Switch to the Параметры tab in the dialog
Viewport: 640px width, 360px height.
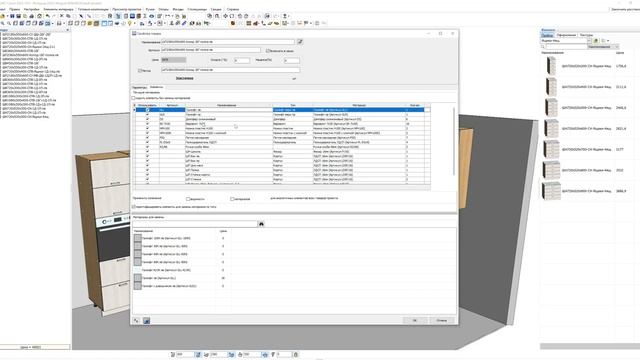pyautogui.click(x=140, y=87)
